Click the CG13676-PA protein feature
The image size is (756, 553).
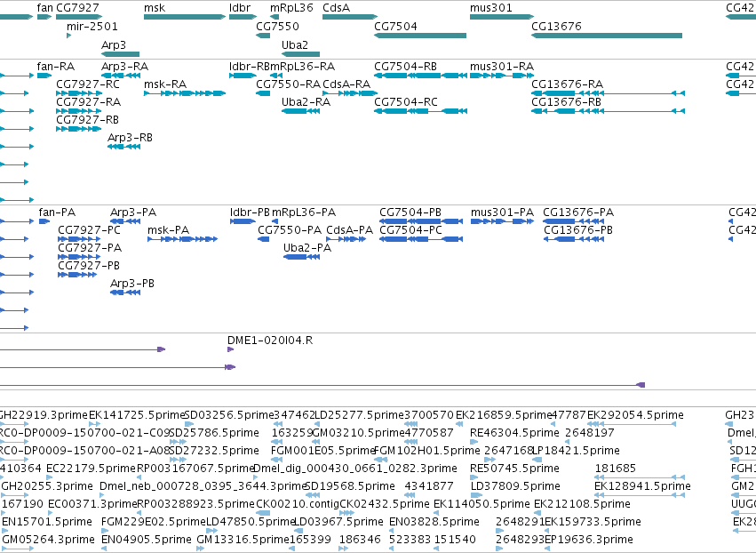(574, 221)
